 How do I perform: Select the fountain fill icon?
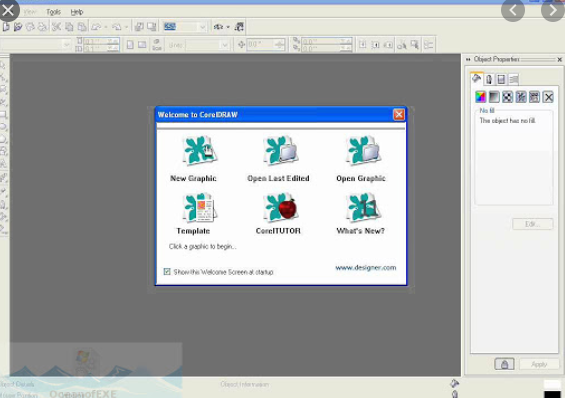494,97
